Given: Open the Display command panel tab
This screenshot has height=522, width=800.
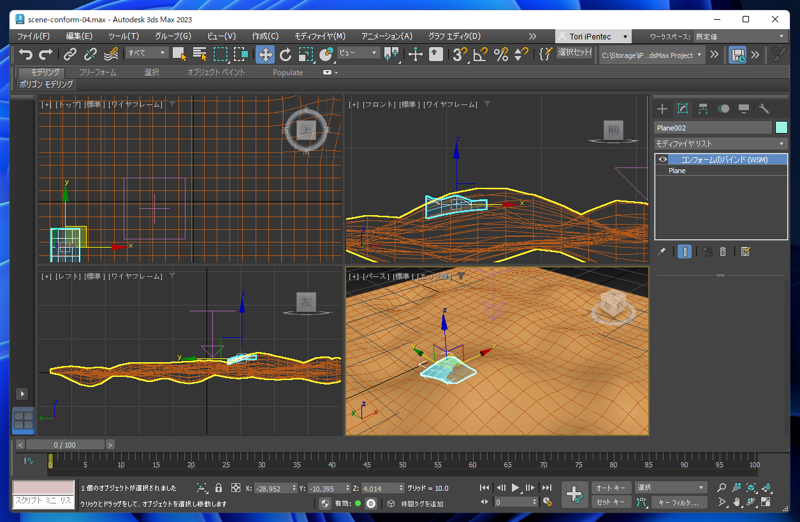Looking at the screenshot, I should (x=744, y=109).
